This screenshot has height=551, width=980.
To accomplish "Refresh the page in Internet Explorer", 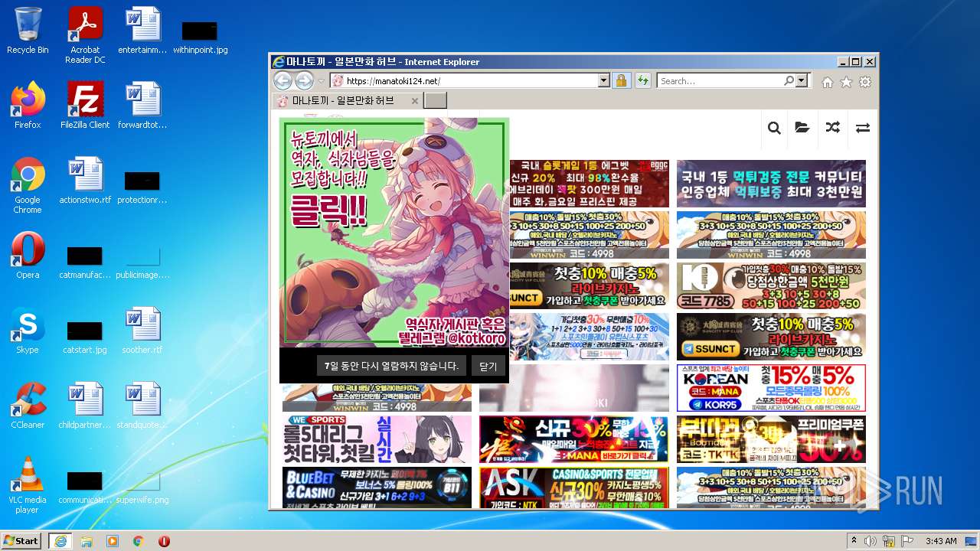I will (x=642, y=80).
